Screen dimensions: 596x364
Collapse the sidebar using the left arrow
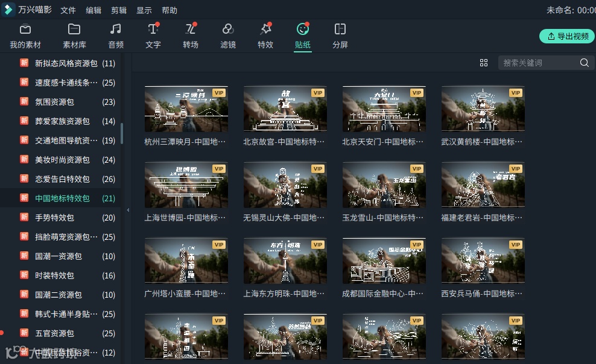click(x=127, y=210)
